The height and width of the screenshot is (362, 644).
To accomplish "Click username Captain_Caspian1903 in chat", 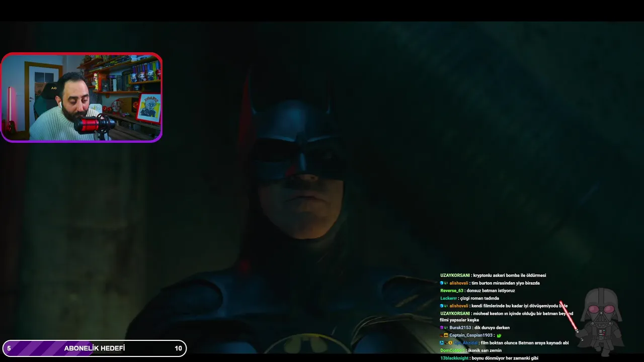I will [x=471, y=335].
